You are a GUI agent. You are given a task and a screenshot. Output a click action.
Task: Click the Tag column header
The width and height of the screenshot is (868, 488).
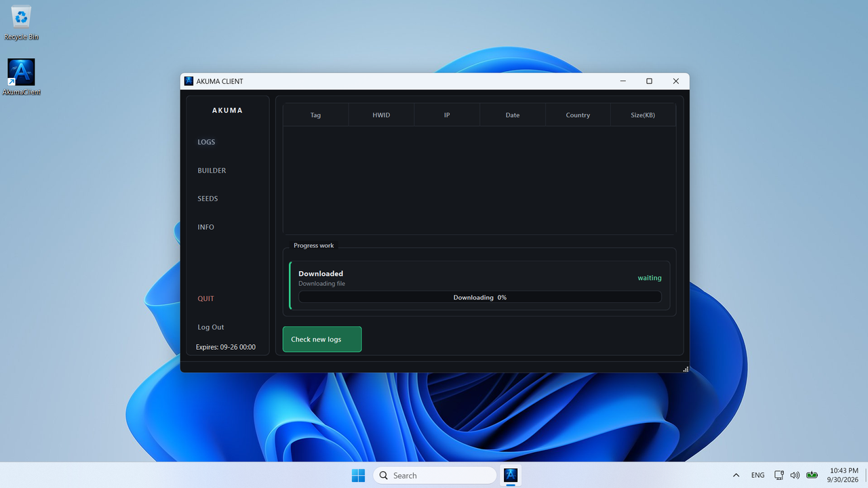coord(315,115)
